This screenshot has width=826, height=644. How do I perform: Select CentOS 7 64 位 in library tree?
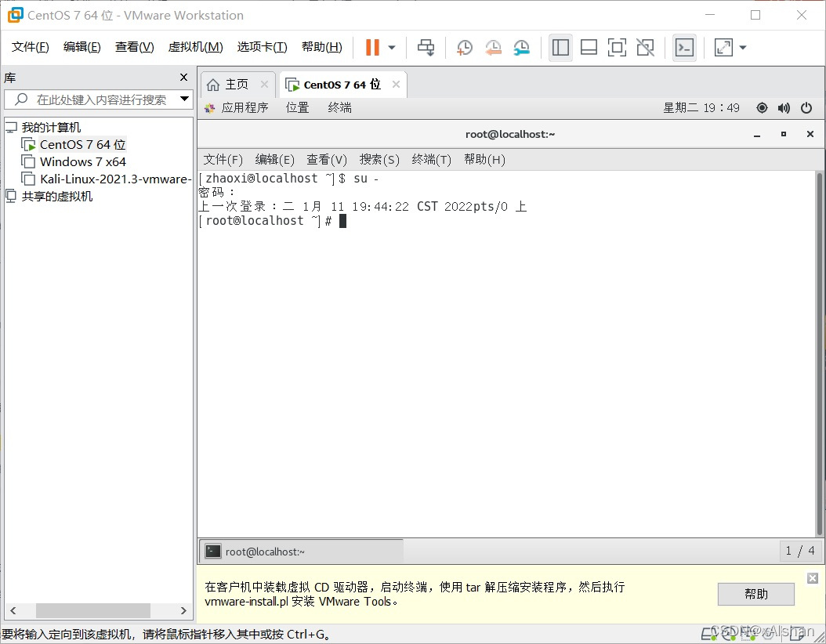(82, 144)
